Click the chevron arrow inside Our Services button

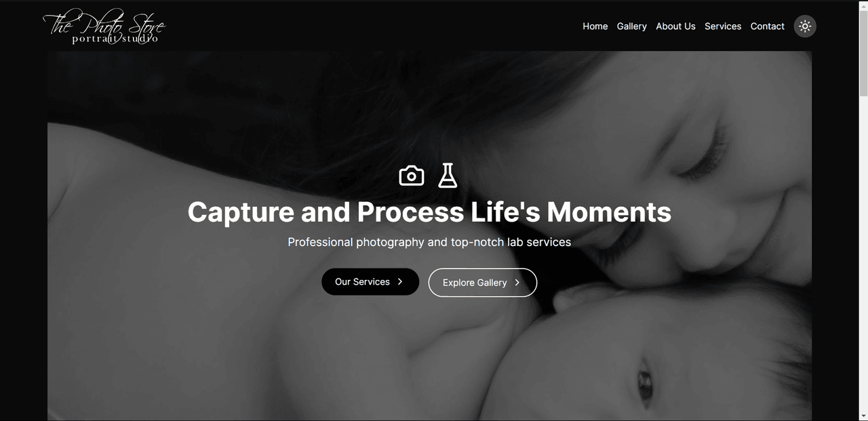point(400,282)
